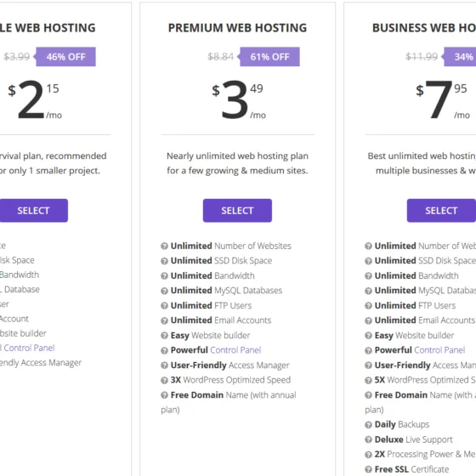
Task: Click help icon beside 5X WordPress Optimized Speed
Action: pos(368,381)
